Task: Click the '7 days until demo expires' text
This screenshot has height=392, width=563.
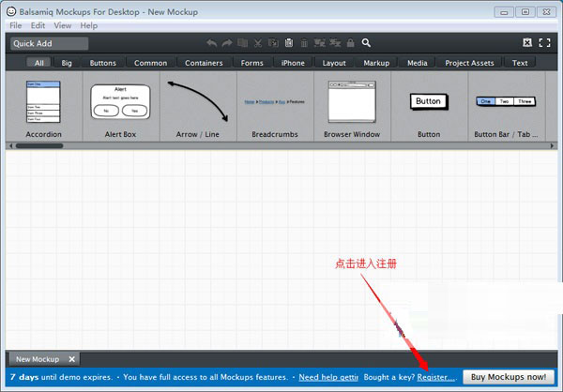Action: coord(59,377)
